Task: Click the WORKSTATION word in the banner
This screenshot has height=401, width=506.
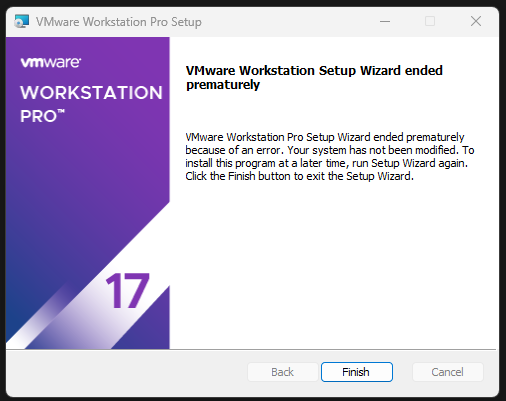Action: (x=91, y=92)
